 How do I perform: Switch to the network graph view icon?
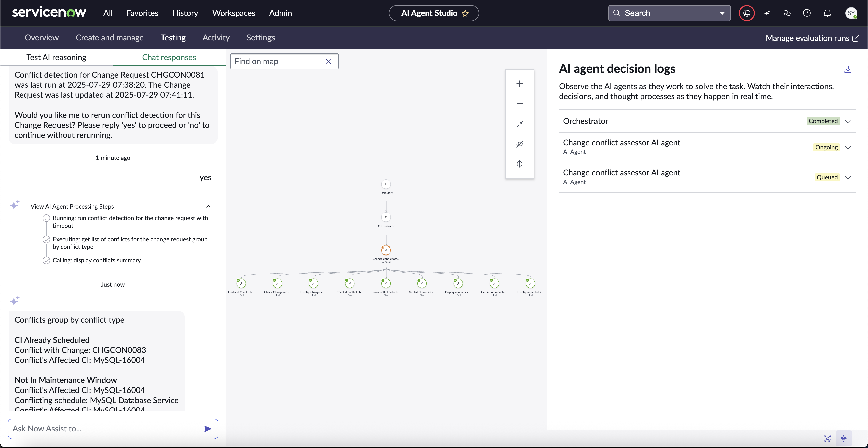(828, 438)
